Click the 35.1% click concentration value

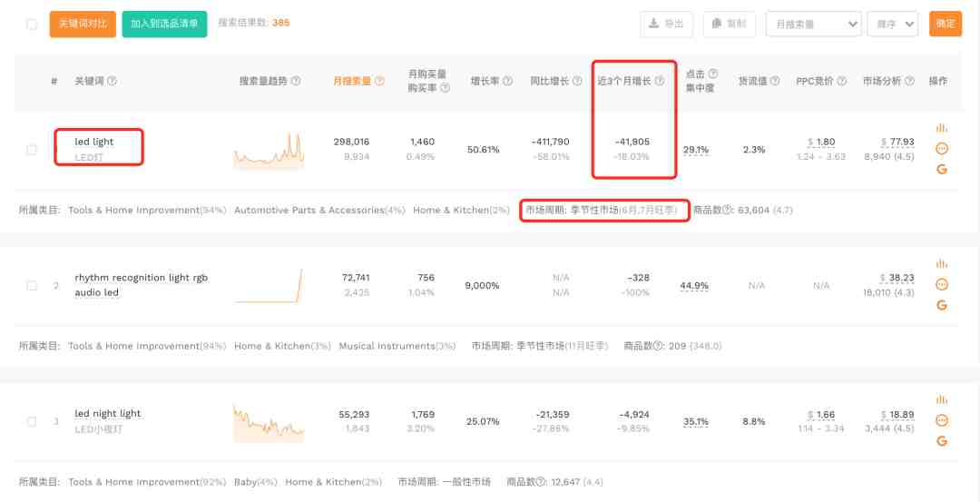click(x=696, y=422)
